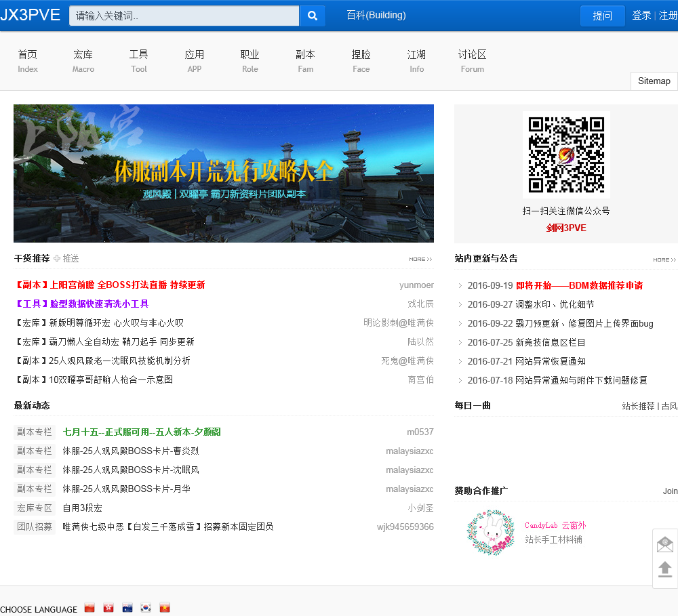Click the Sitemap button
This screenshot has height=616, width=678.
pyautogui.click(x=654, y=81)
